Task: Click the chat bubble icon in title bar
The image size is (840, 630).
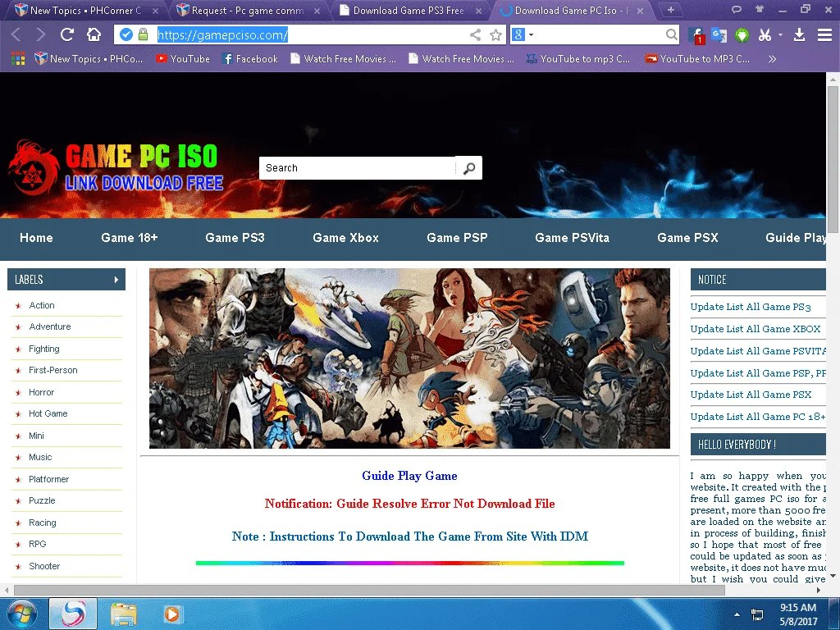Action: coord(737,9)
